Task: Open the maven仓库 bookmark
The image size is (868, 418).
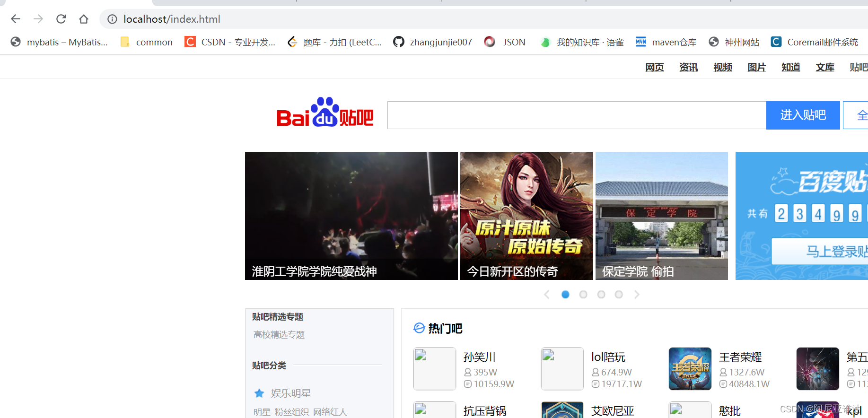Action: pyautogui.click(x=666, y=42)
